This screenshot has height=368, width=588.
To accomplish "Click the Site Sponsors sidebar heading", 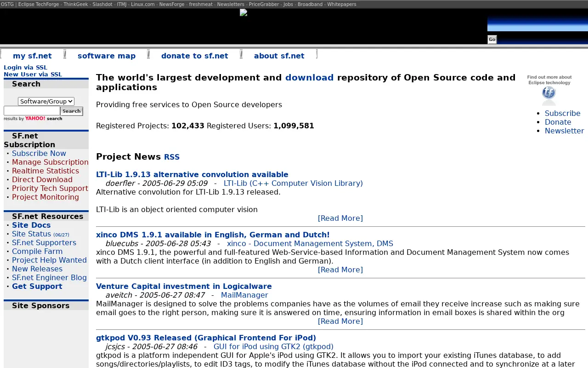I will point(41,305).
